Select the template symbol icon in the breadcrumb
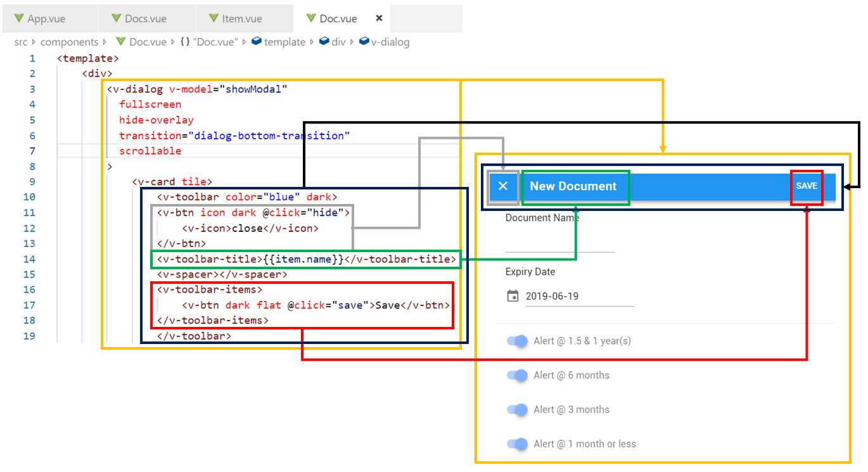 click(x=255, y=42)
